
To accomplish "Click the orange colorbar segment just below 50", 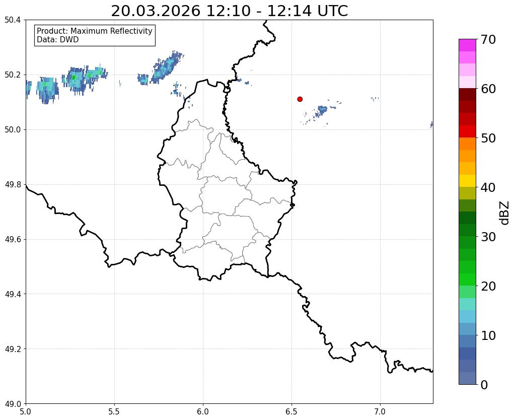I will coord(467,144).
